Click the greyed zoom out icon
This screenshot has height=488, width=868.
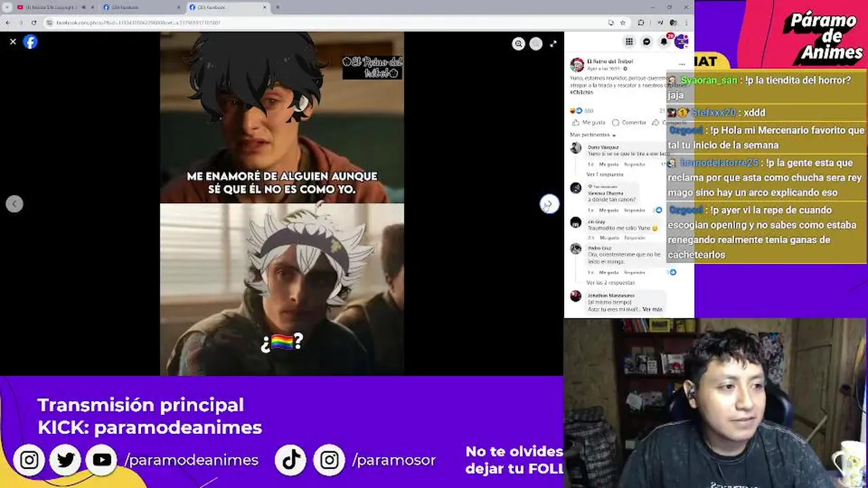tap(536, 43)
